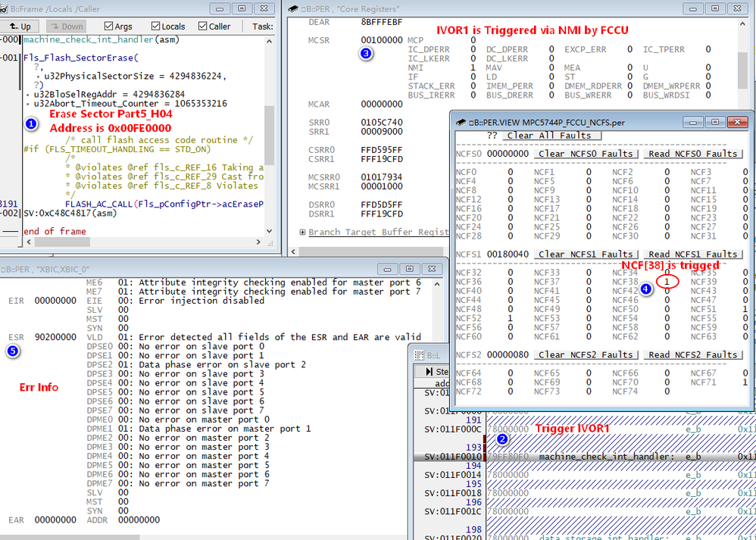756x540 pixels.
Task: Toggle the Args checkbox
Action: [x=118, y=27]
